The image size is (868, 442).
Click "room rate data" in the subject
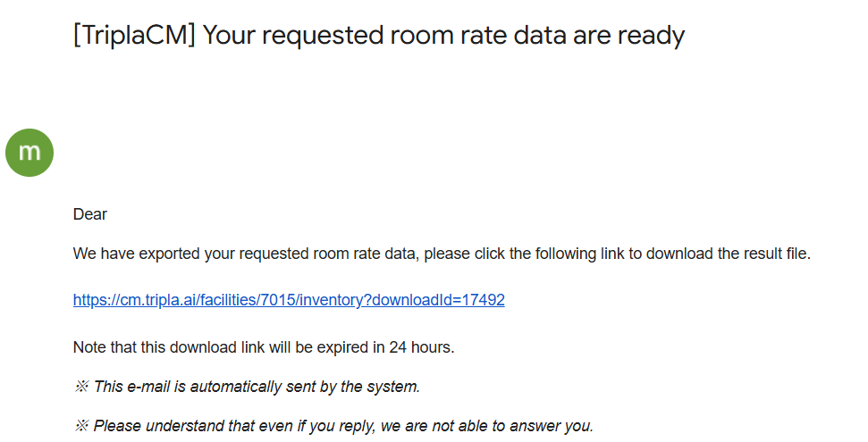pos(435,36)
